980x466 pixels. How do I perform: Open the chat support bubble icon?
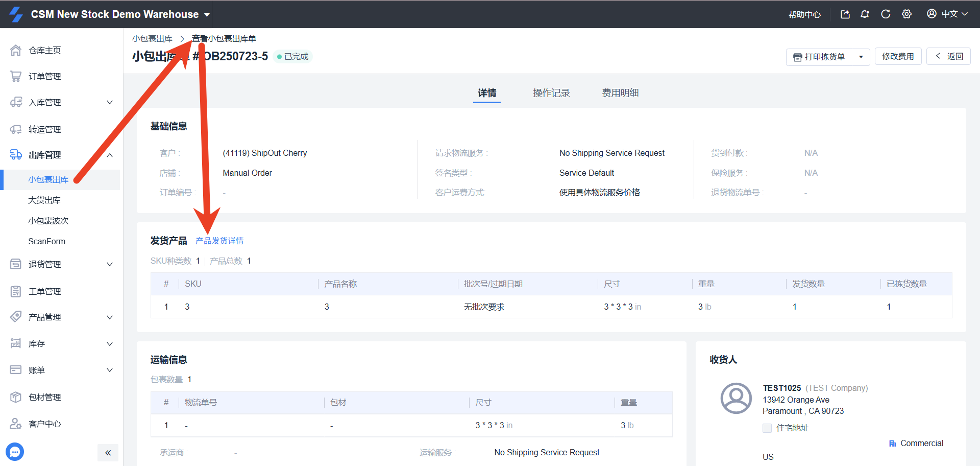[15, 452]
